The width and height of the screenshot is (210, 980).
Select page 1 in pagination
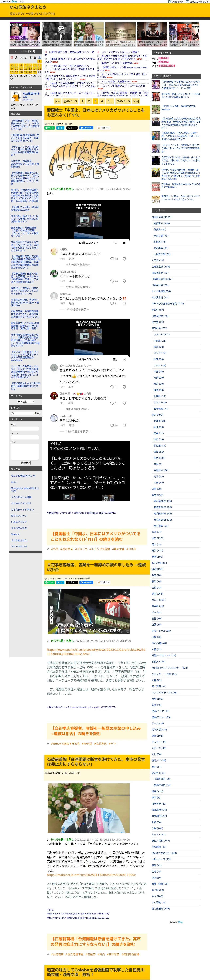point(82,101)
